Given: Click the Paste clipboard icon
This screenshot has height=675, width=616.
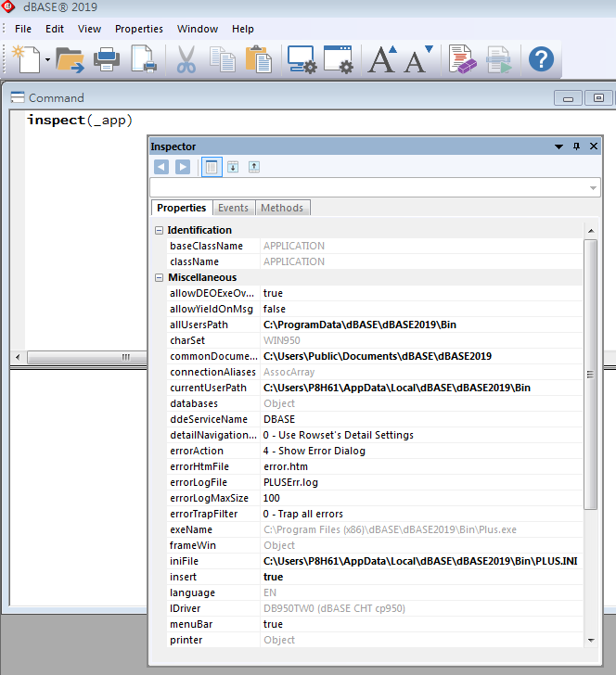Looking at the screenshot, I should click(259, 59).
